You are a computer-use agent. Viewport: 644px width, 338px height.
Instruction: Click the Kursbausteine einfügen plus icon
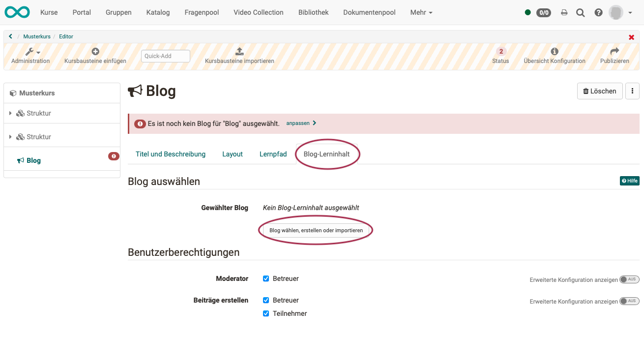[x=95, y=51]
